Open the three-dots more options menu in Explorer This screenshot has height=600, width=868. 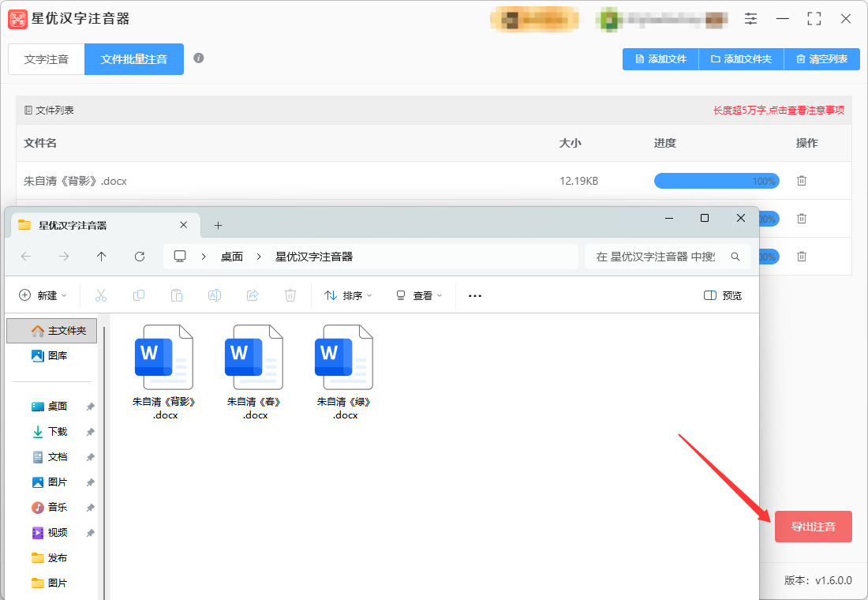(475, 296)
